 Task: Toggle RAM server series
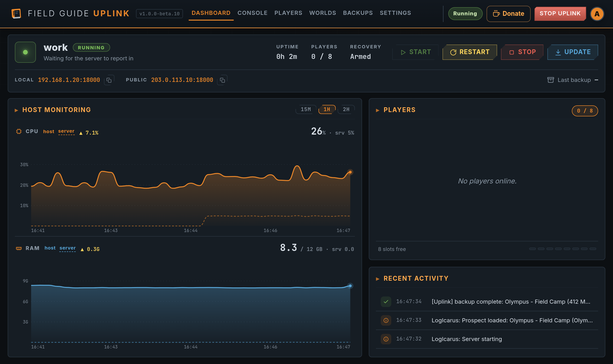point(68,248)
